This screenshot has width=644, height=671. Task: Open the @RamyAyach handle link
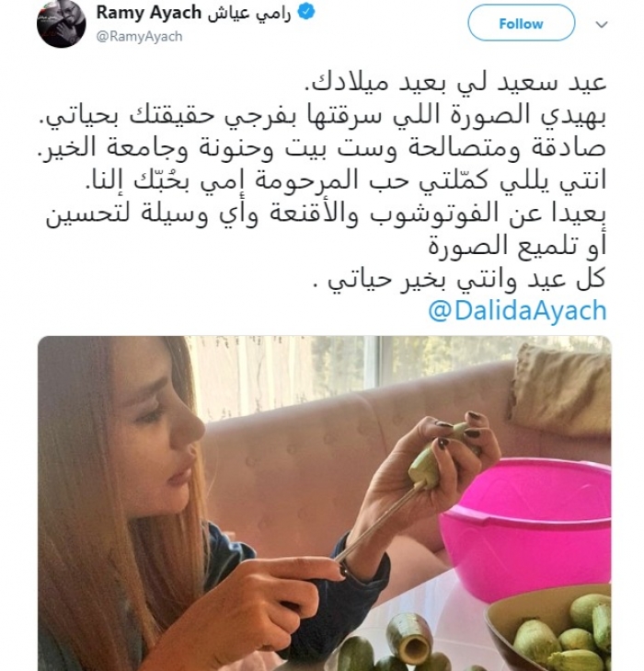point(140,37)
